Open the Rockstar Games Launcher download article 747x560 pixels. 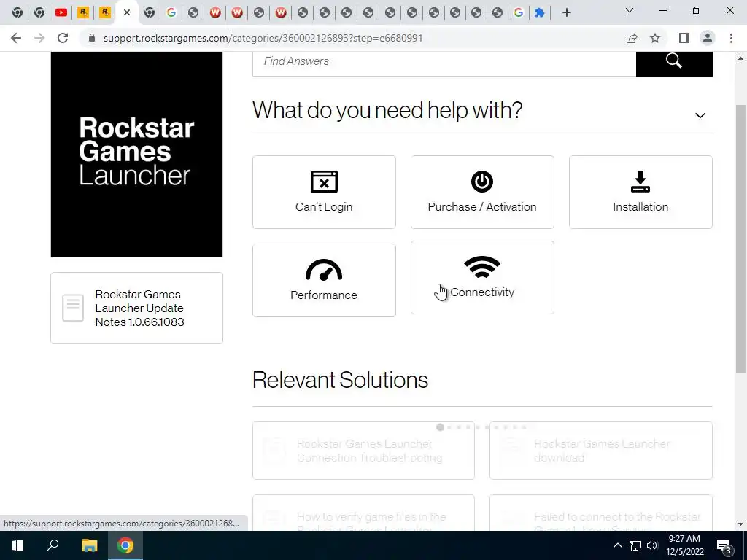pyautogui.click(x=601, y=451)
